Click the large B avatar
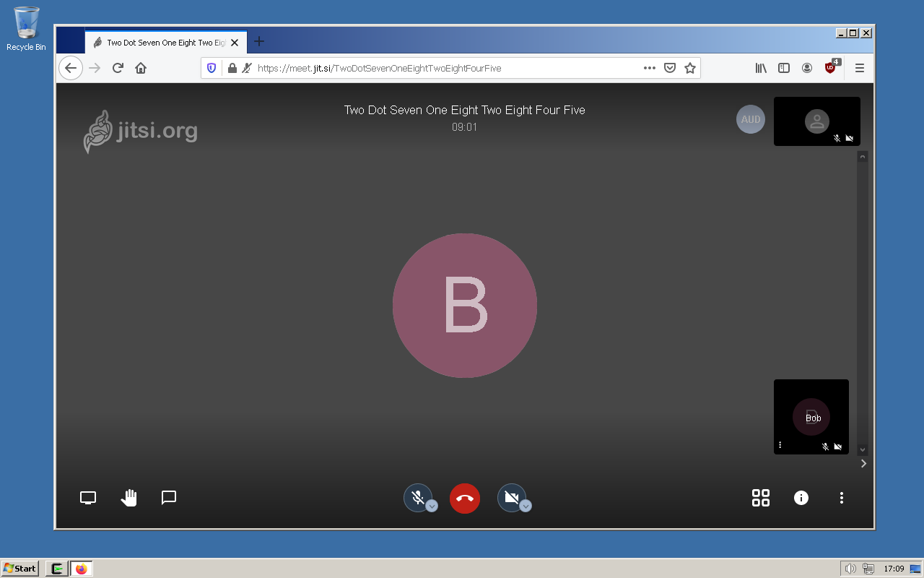This screenshot has width=924, height=578. (465, 306)
